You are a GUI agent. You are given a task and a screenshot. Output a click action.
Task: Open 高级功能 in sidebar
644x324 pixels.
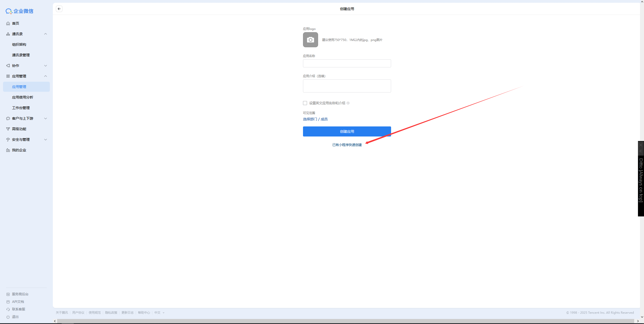click(x=19, y=129)
